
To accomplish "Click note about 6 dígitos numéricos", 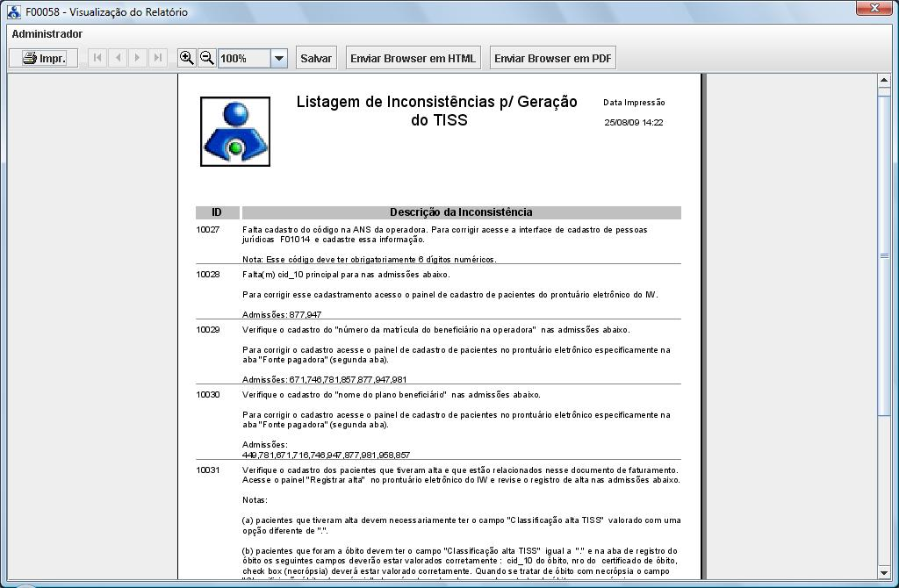I will 370,260.
